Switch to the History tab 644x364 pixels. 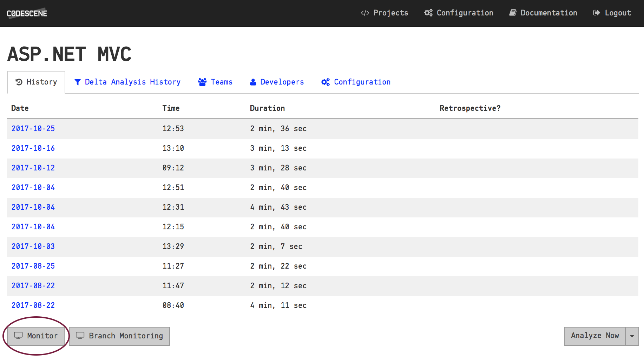click(36, 82)
